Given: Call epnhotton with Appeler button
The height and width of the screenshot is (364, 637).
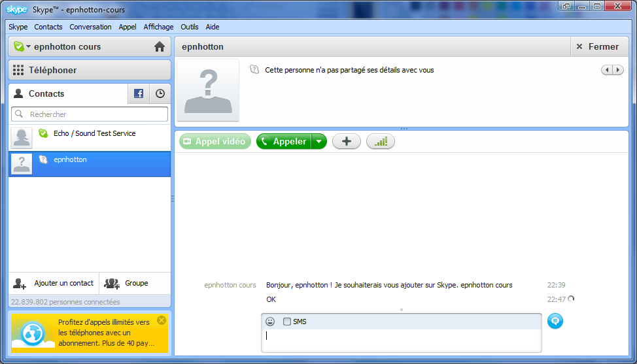Looking at the screenshot, I should coord(284,141).
